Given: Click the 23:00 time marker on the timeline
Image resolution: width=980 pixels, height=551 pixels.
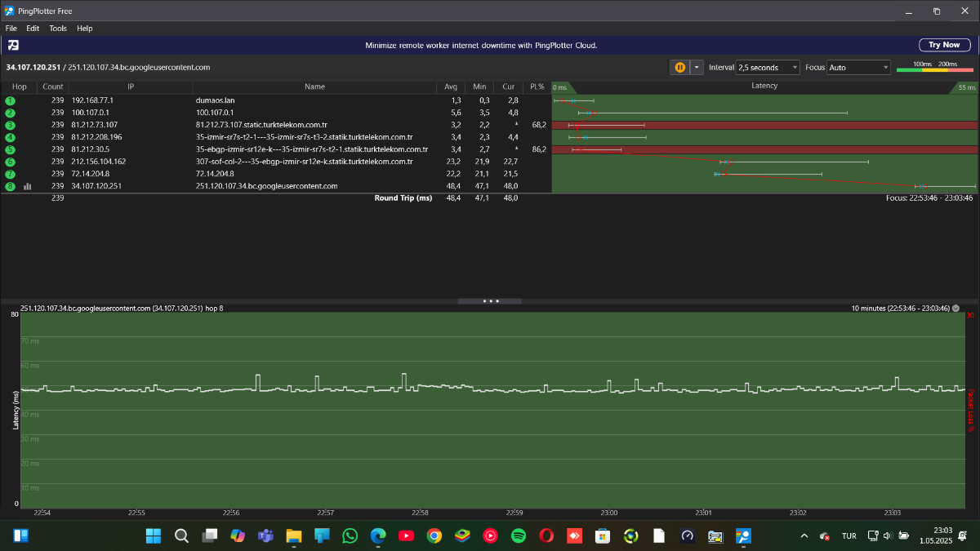Looking at the screenshot, I should [608, 513].
